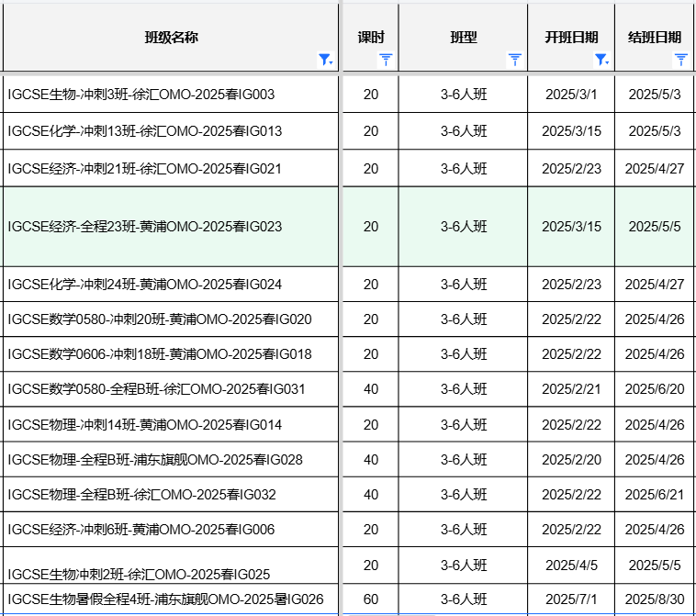This screenshot has width=696, height=616.
Task: Select cell IGCSE化学-冲刺13班-徐汇OMO-2025春IG013
Action: pyautogui.click(x=171, y=131)
